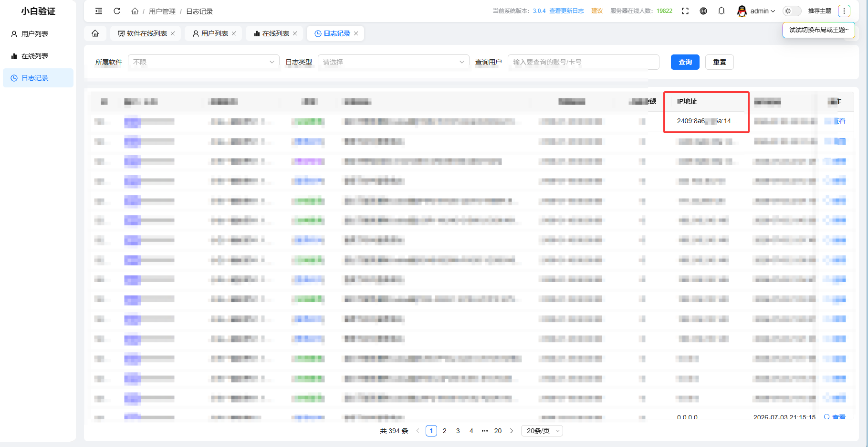Screen dimensions: 868x447
Task: Click the pagination ellipsis to skip pages
Action: [485, 431]
